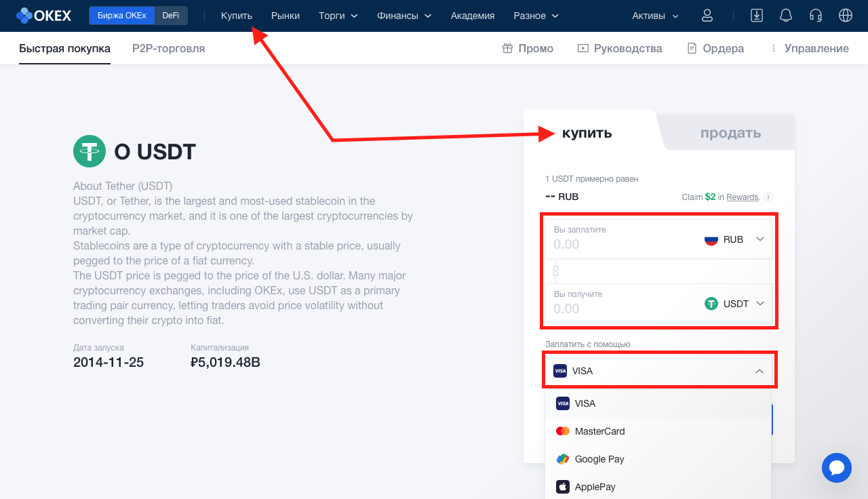Click the USDT coin icon in receive field
The image size is (868, 499).
[x=711, y=304]
